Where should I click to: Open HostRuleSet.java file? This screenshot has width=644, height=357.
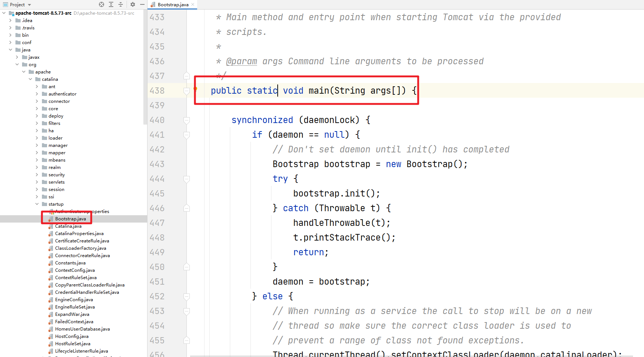coord(73,343)
